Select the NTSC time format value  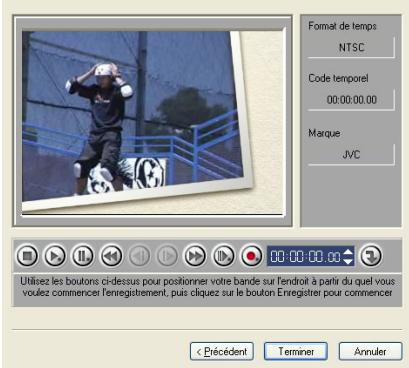point(351,47)
